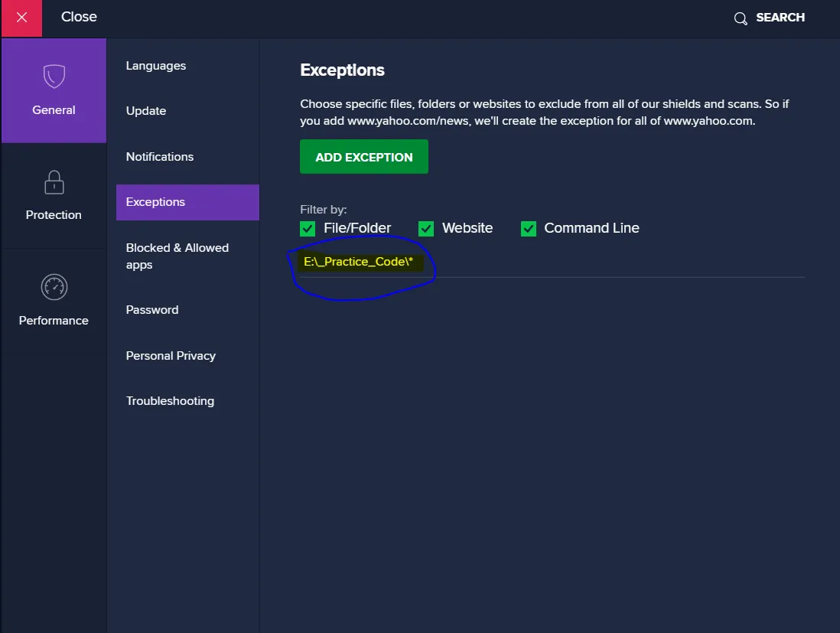Open the Notifications settings section
The height and width of the screenshot is (633, 840).
[x=160, y=157]
